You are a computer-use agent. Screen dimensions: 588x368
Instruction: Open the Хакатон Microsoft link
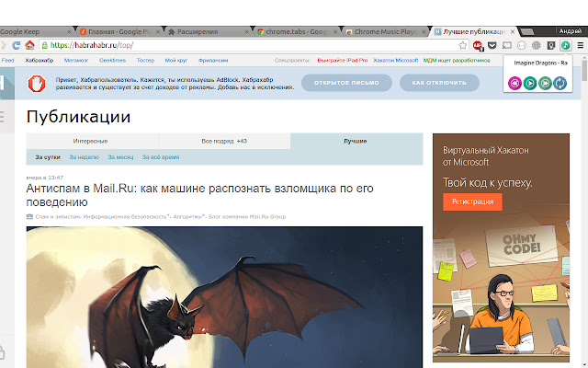click(396, 60)
